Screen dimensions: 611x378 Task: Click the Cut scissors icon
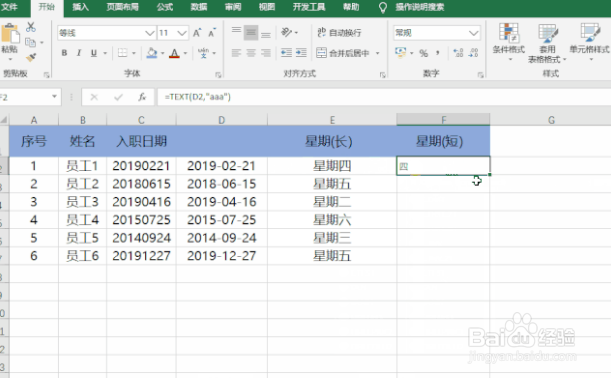[31, 27]
